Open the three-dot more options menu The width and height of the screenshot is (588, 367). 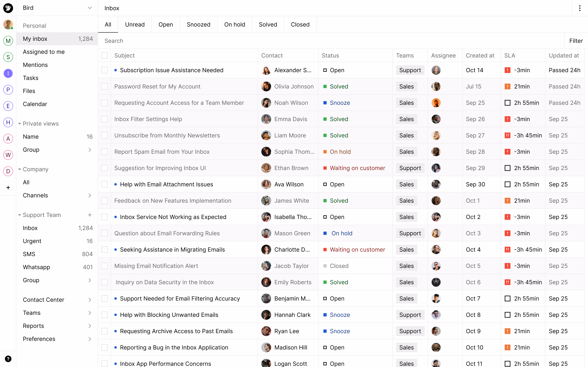point(579,8)
